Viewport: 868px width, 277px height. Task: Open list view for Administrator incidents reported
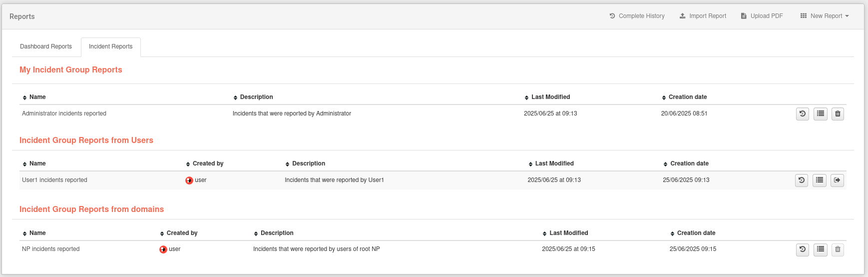(821, 114)
